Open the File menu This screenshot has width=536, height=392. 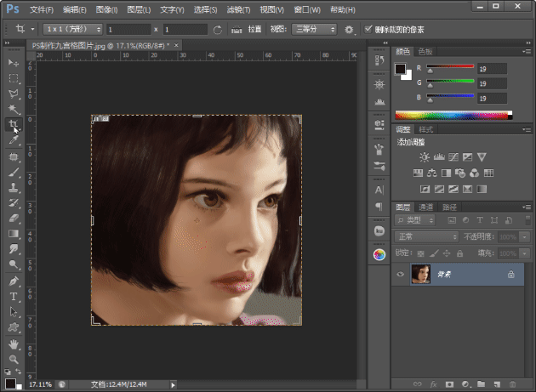click(42, 10)
